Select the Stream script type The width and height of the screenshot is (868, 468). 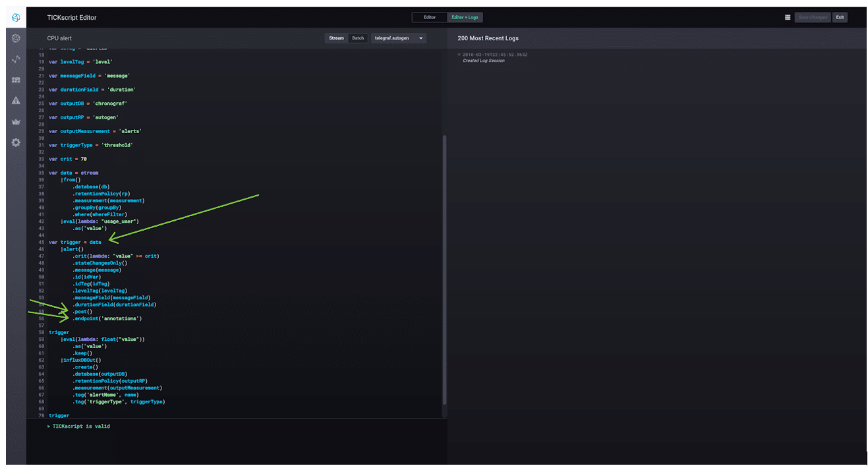pyautogui.click(x=336, y=38)
